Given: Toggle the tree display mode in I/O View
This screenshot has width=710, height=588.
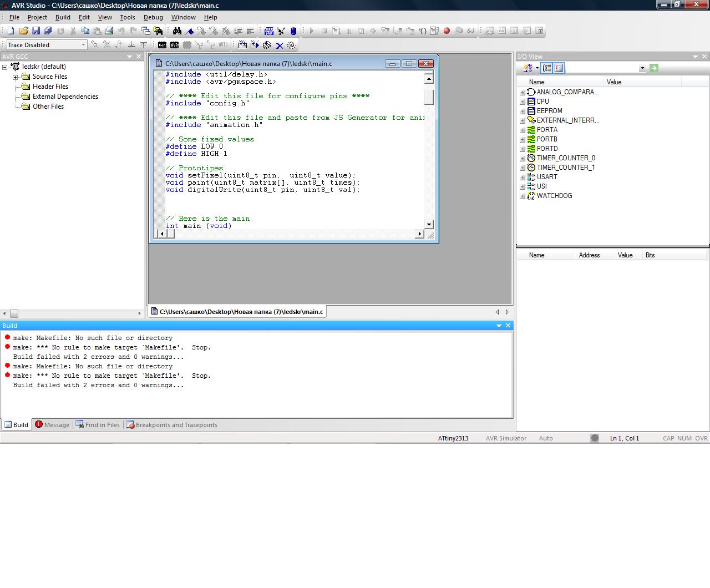Looking at the screenshot, I should pyautogui.click(x=547, y=68).
